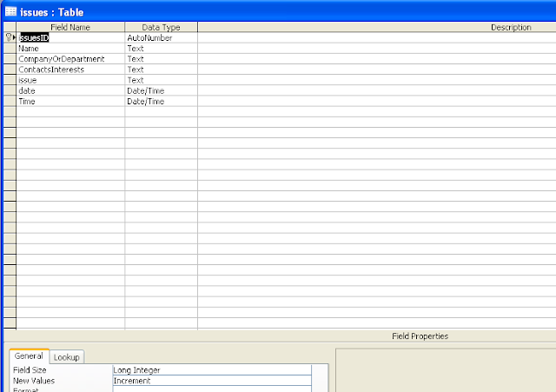Click the row selector for the date field
Viewport: 556px width, 392px height.
pyautogui.click(x=10, y=90)
